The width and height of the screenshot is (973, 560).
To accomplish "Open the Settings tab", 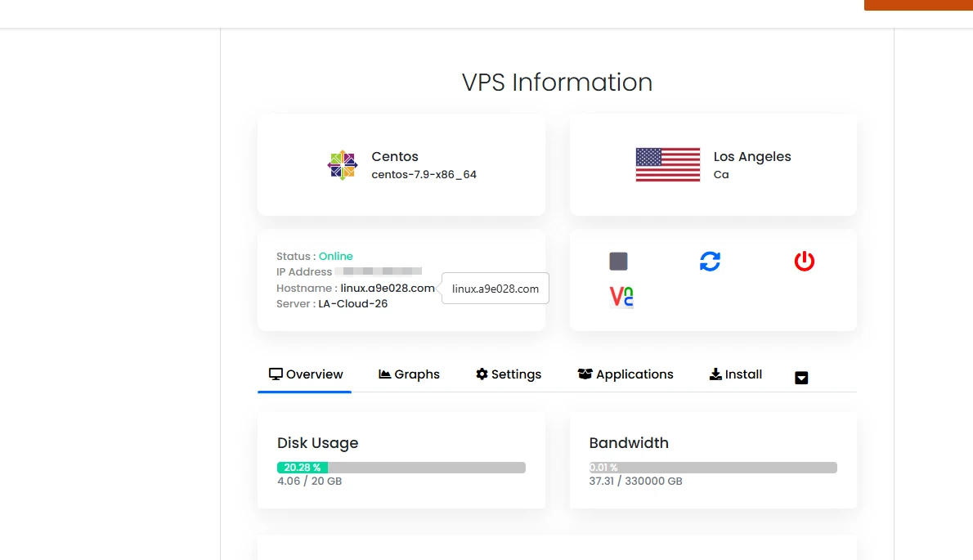I will [x=509, y=374].
